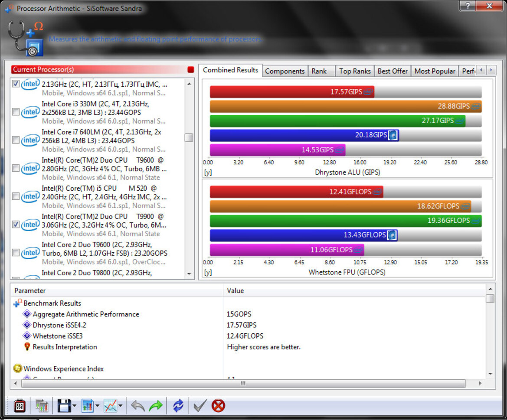The image size is (507, 420).
Task: Open the module manager icon in the bottom toolbar
Action: pyautogui.click(x=20, y=406)
